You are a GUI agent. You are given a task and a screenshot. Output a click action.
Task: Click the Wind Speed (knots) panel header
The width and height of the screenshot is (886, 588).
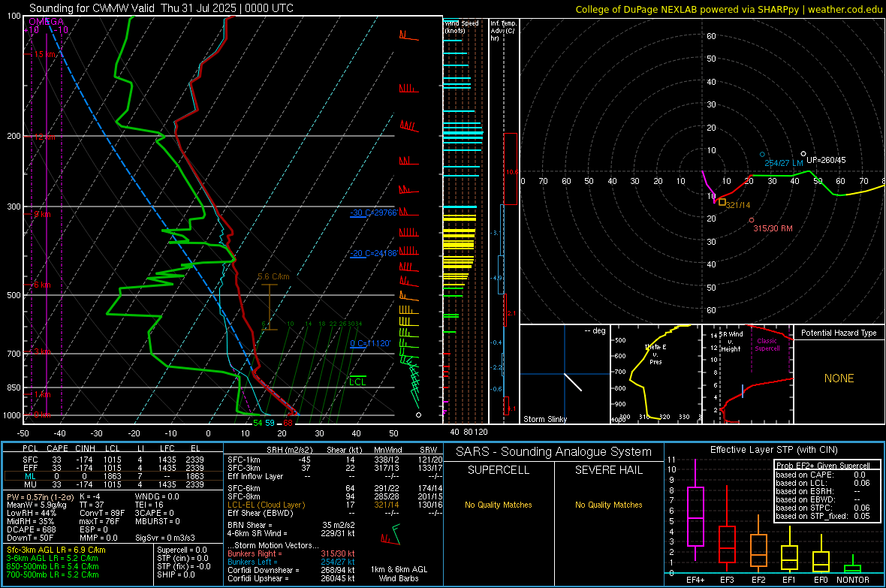[x=461, y=26]
